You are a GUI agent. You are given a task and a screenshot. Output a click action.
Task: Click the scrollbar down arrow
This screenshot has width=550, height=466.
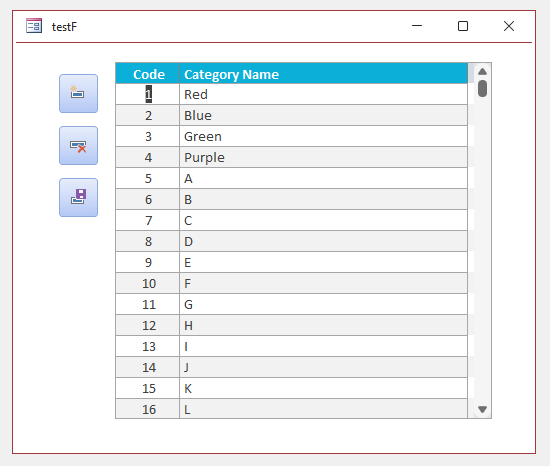482,409
